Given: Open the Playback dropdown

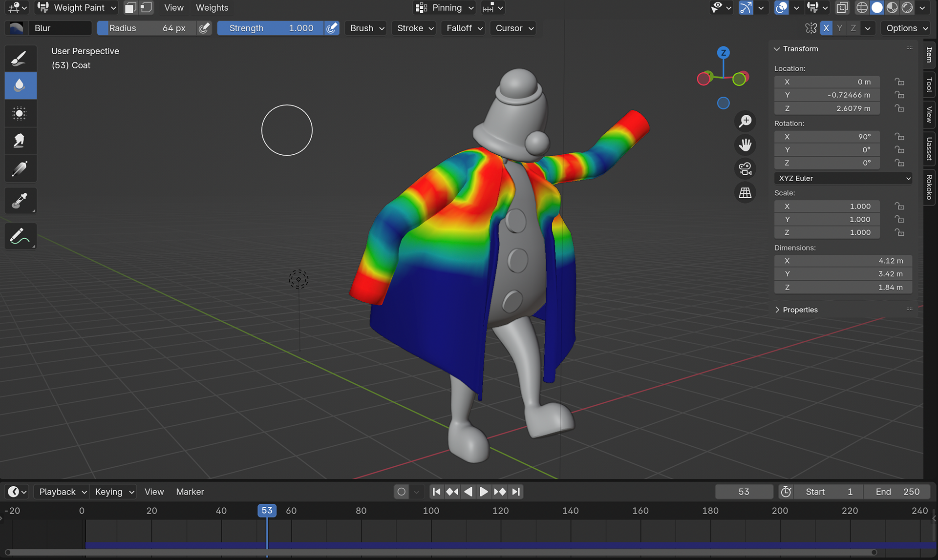Looking at the screenshot, I should click(63, 492).
